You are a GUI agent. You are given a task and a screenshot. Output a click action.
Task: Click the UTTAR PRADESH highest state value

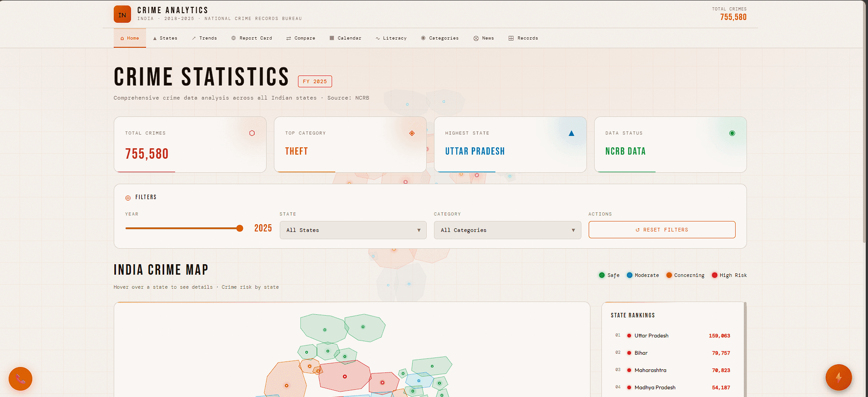click(x=475, y=151)
